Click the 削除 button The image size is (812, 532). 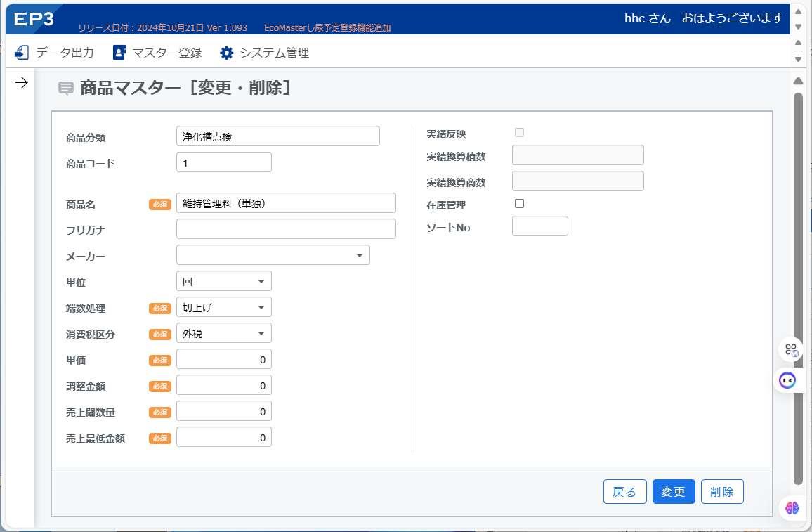tap(722, 492)
